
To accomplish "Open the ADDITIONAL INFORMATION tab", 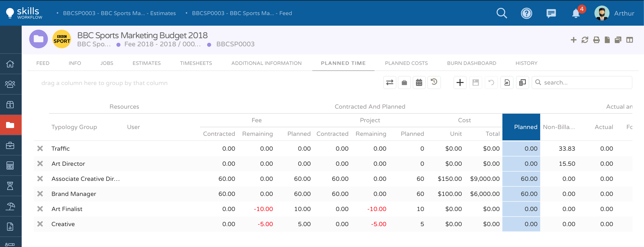I will [267, 63].
